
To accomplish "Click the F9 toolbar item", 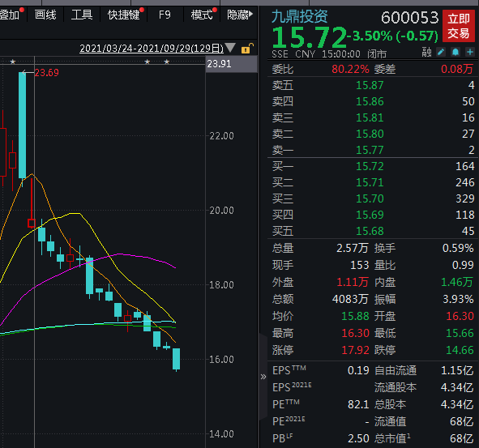I will (x=165, y=15).
